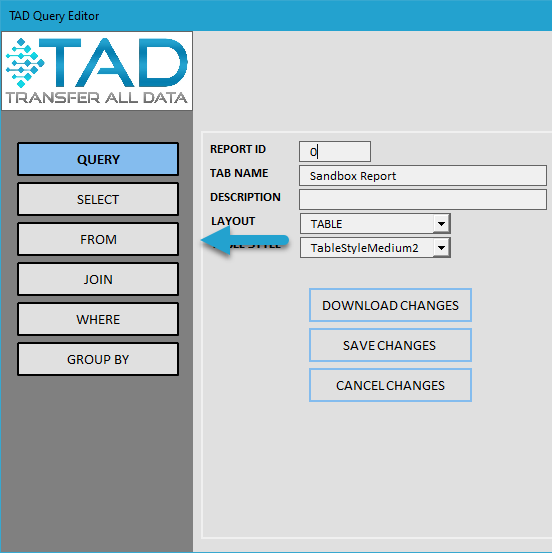
Task: Expand the TableStyleMedium2 dropdown arrow
Action: (441, 248)
